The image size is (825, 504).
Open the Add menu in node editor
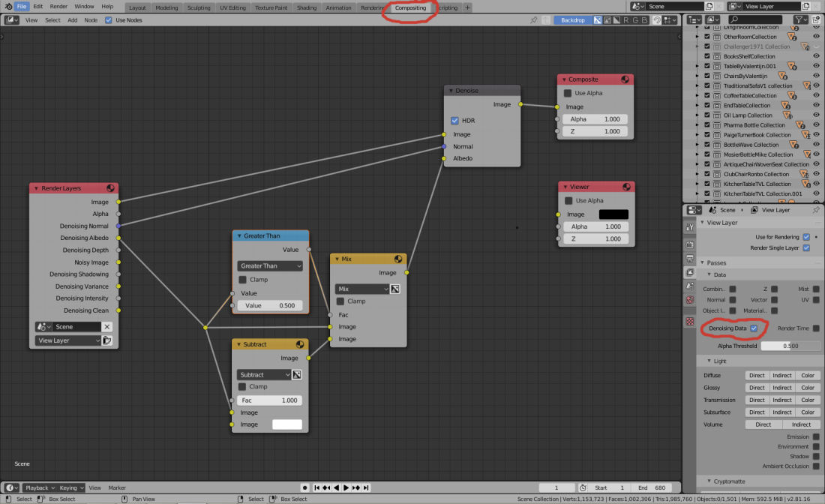coord(72,20)
